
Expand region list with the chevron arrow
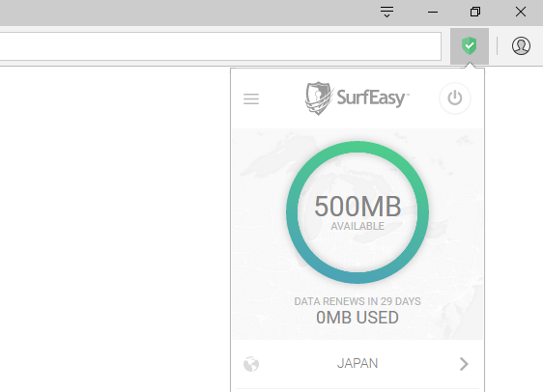click(464, 364)
